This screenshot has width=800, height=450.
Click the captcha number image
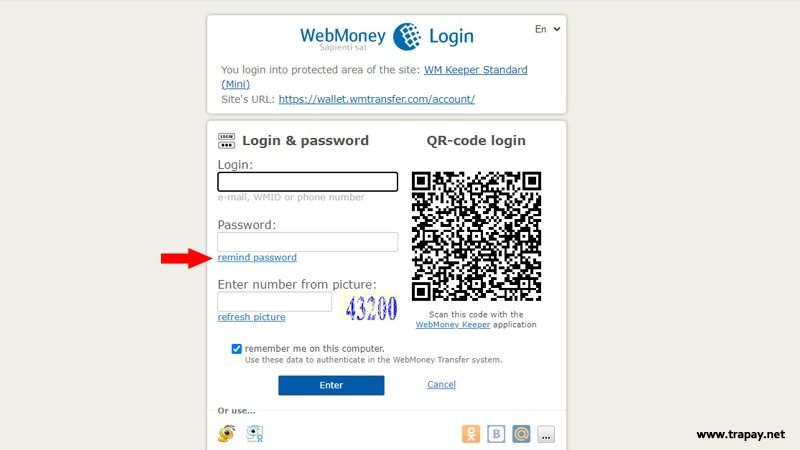point(369,307)
